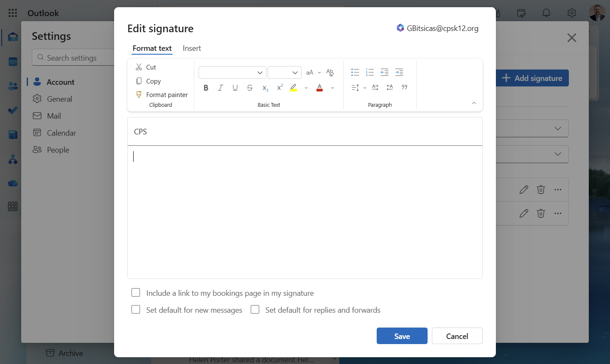Screen dimensions: 610x364
Task: Click Add signature button in Settings
Action: tap(532, 78)
